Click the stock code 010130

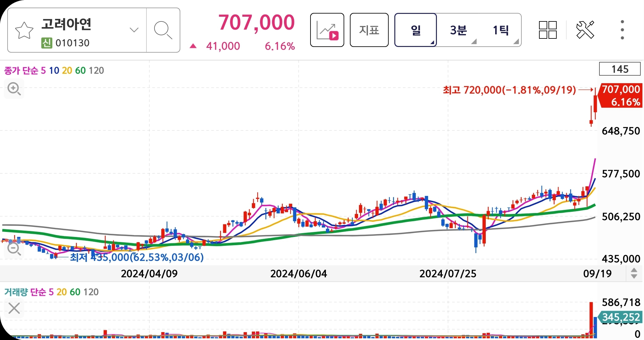pos(73,43)
